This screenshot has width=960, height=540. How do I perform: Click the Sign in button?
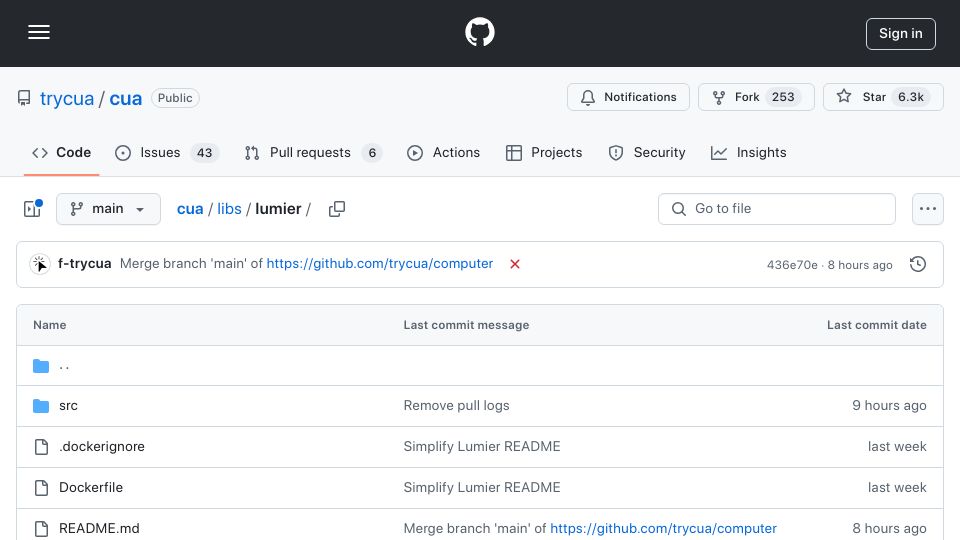[900, 34]
